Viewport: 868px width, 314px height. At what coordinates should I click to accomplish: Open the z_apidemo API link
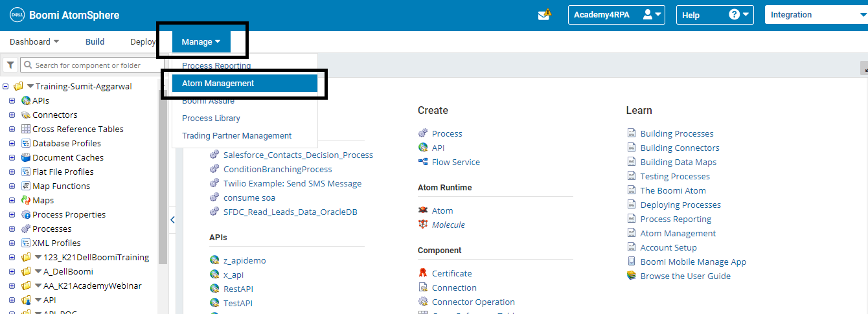(244, 260)
